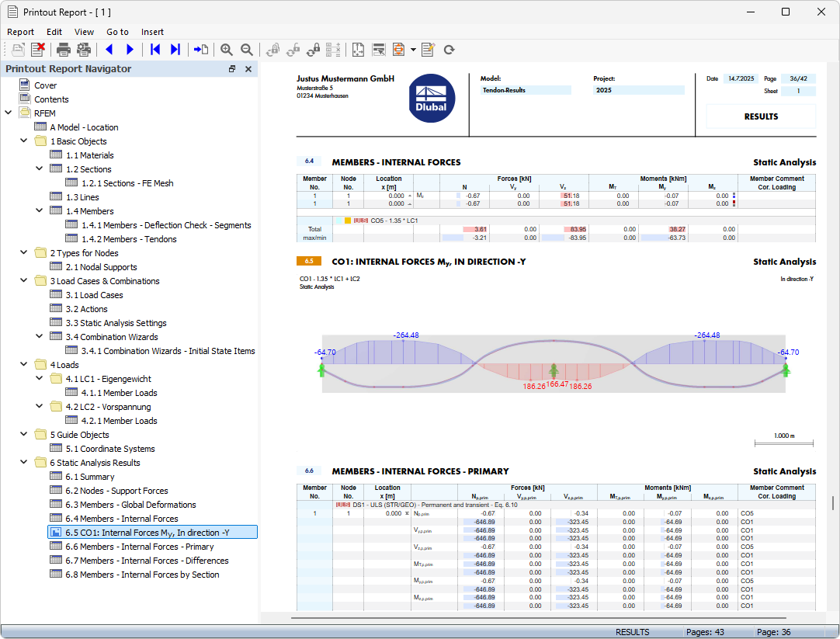Open the Insert menu

pos(152,32)
